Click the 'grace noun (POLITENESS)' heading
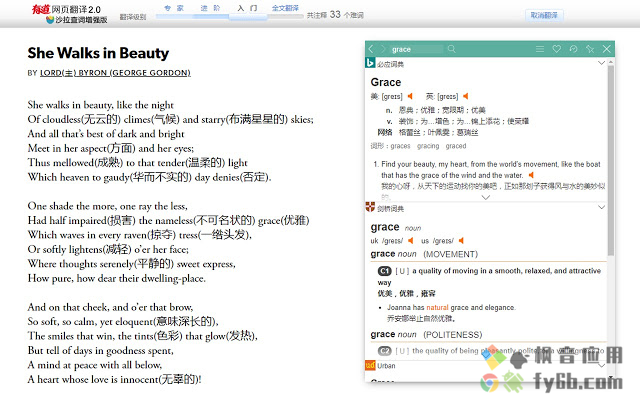The image size is (640, 400). [x=426, y=335]
